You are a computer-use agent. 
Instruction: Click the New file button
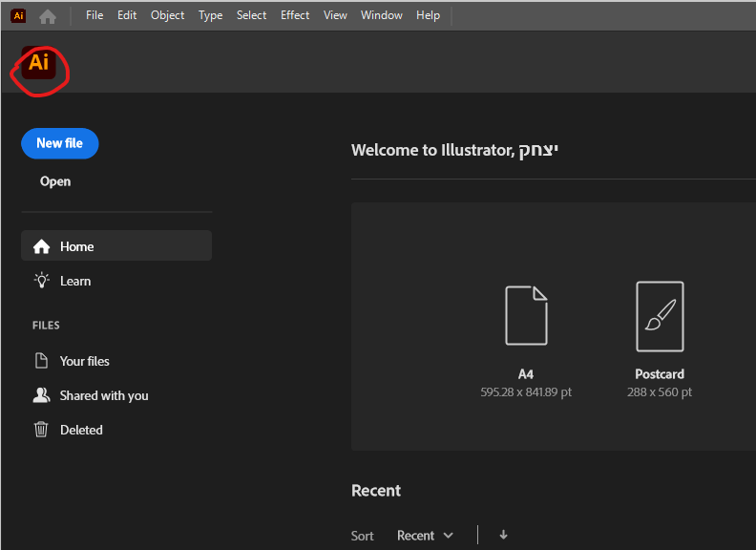[60, 143]
